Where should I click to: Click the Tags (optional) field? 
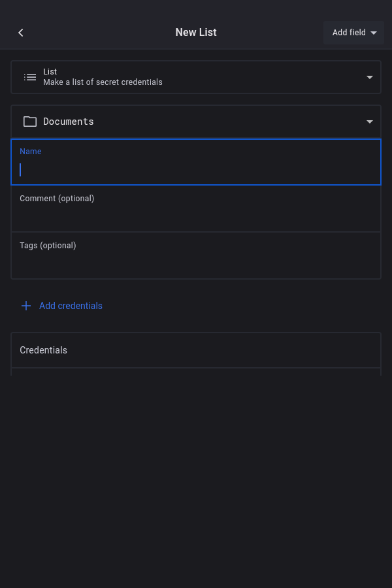[x=196, y=263]
